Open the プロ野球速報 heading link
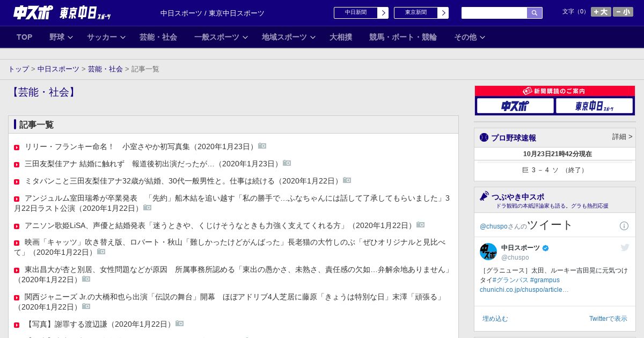The height and width of the screenshot is (338, 644). point(514,138)
